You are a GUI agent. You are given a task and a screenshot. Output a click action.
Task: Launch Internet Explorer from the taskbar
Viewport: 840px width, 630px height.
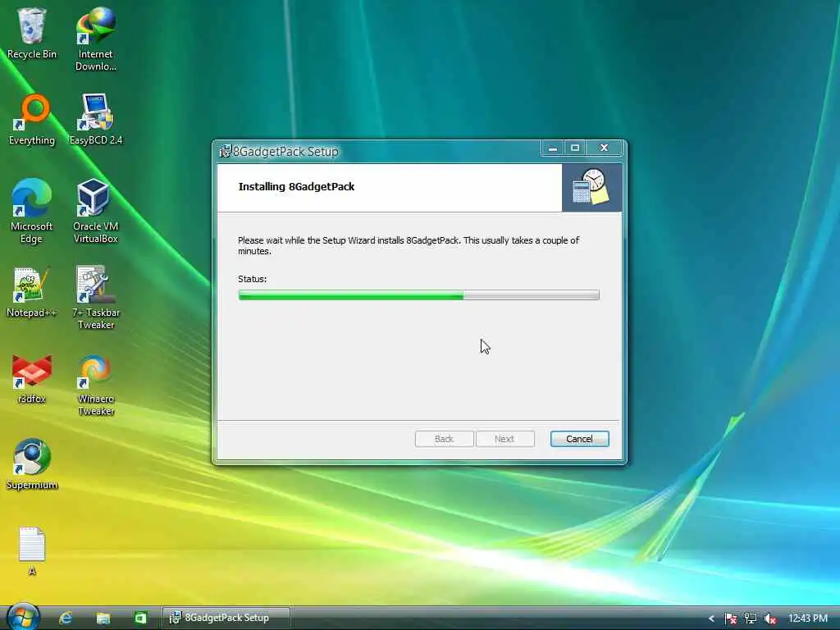tap(66, 618)
